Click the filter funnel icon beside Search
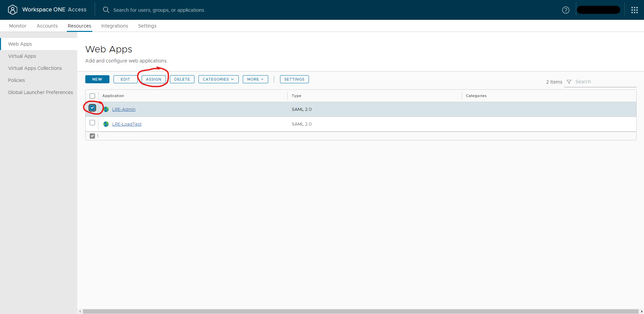This screenshot has height=314, width=644. pos(568,82)
